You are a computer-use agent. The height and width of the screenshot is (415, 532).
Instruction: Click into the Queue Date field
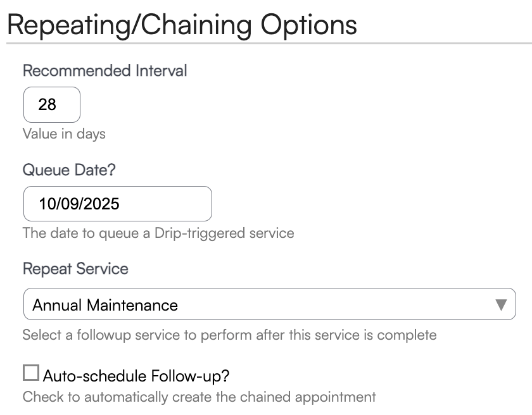[117, 204]
